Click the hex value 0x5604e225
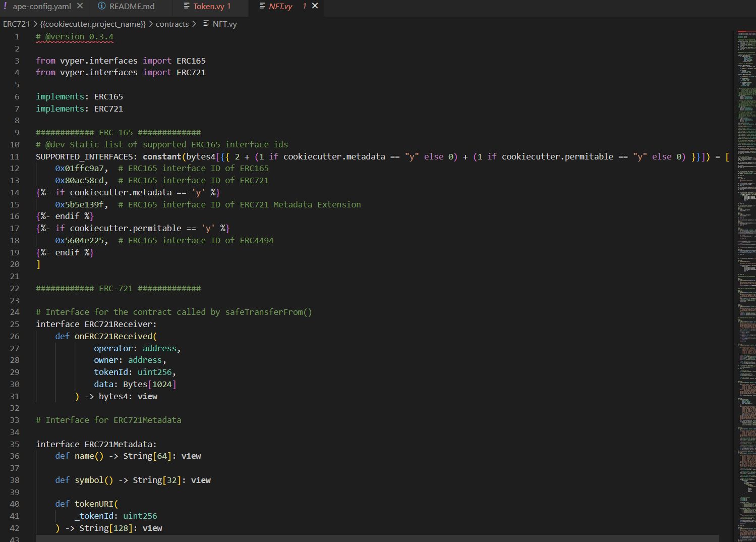This screenshot has width=756, height=542. pyautogui.click(x=80, y=241)
